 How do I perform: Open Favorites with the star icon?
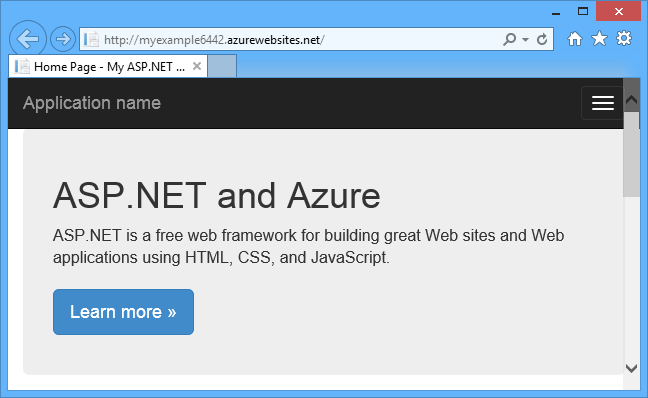[x=599, y=39]
